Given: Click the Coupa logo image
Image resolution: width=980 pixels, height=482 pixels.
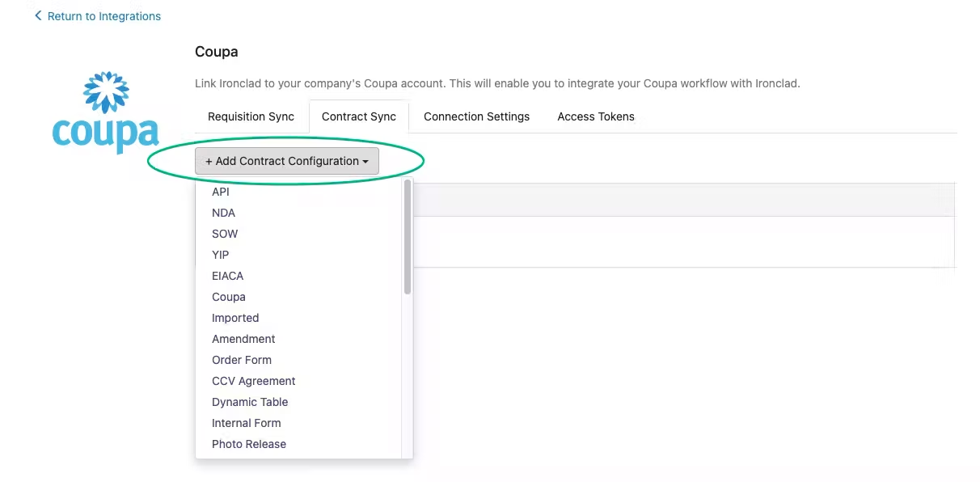Looking at the screenshot, I should pyautogui.click(x=105, y=112).
